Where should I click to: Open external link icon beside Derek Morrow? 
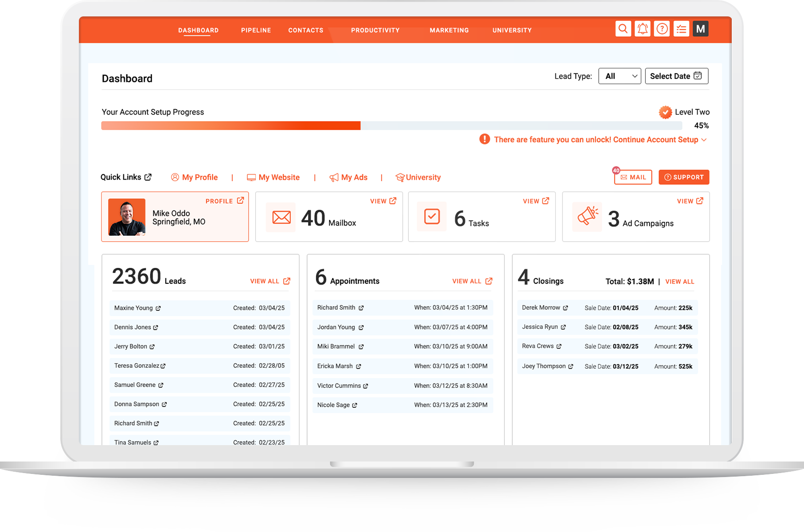click(x=566, y=308)
